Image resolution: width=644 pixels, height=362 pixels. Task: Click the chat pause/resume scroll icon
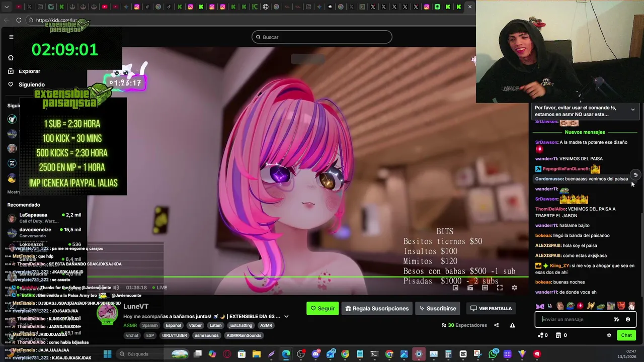coord(635,175)
